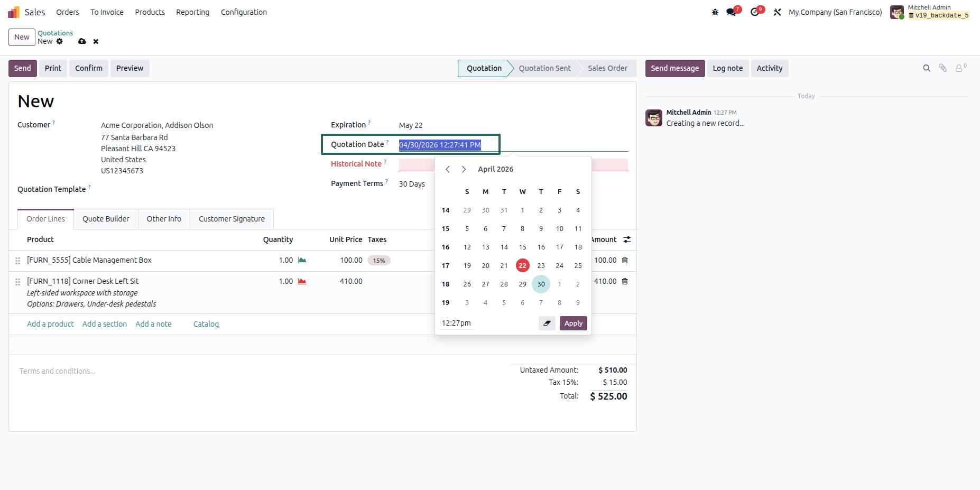The width and height of the screenshot is (980, 490).
Task: Click the Terms and conditions field
Action: click(58, 371)
